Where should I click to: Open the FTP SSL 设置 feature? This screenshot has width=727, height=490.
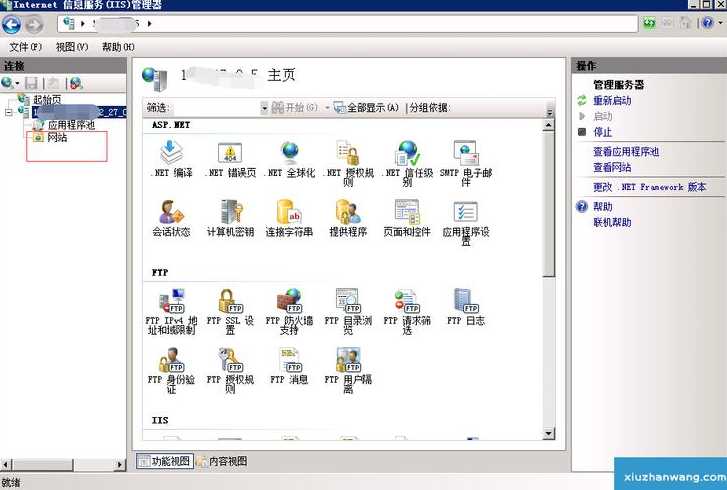click(x=230, y=311)
